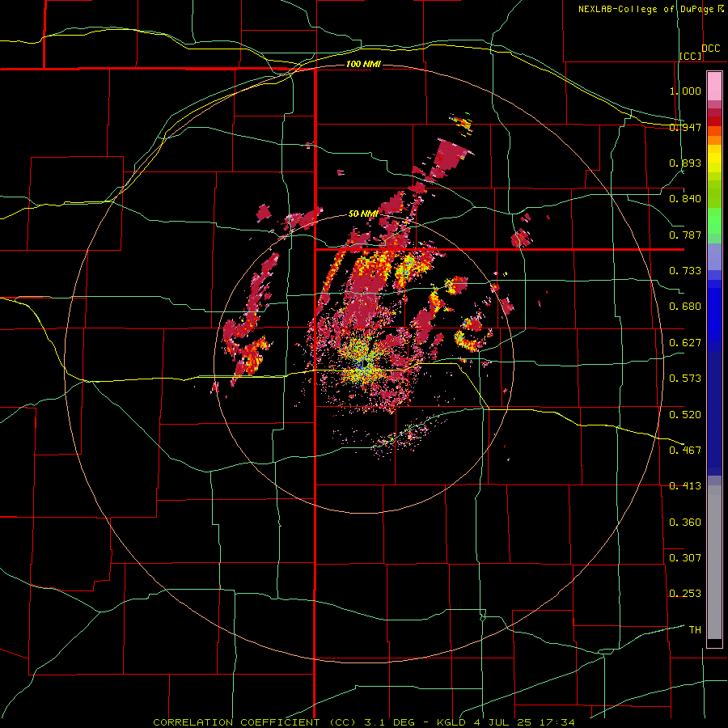Image resolution: width=728 pixels, height=728 pixels.
Task: Click the 0.787 scale label
Action: click(x=685, y=235)
